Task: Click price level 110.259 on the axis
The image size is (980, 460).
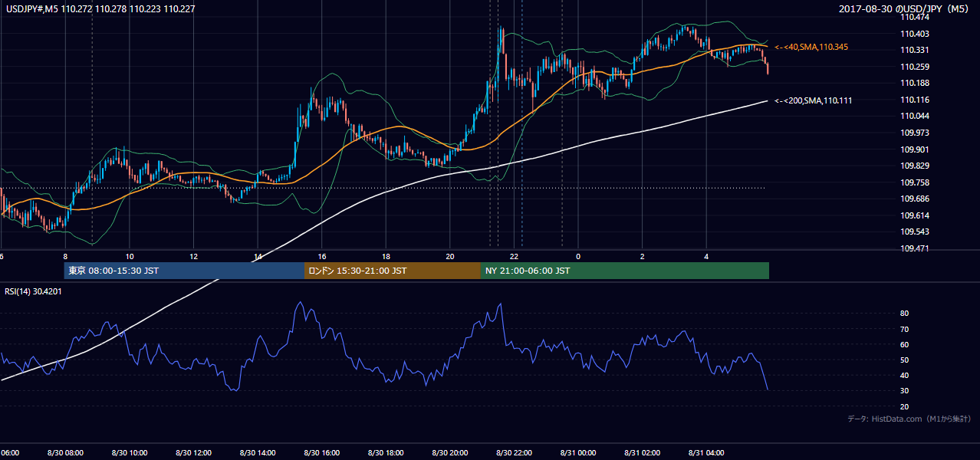Action: (x=914, y=67)
